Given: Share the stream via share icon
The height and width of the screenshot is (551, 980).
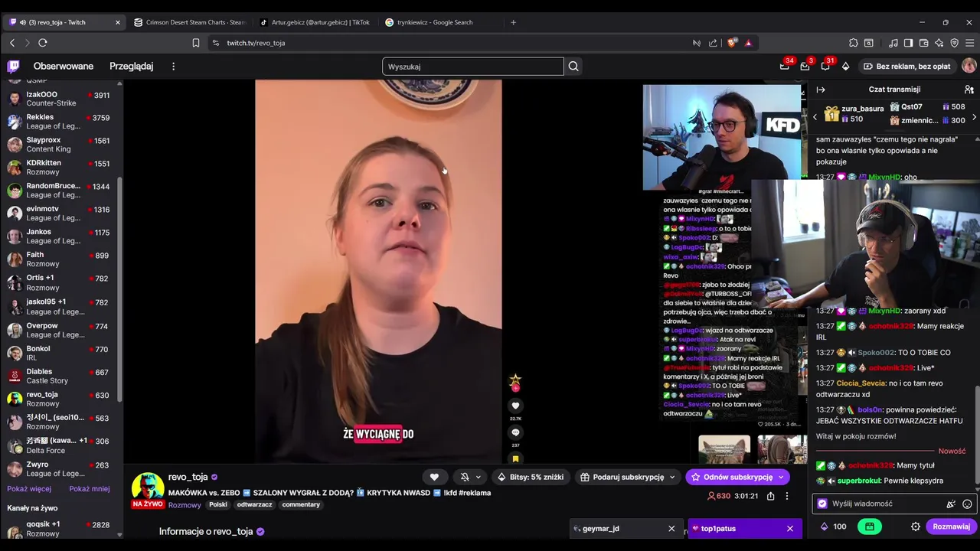Looking at the screenshot, I should [770, 496].
